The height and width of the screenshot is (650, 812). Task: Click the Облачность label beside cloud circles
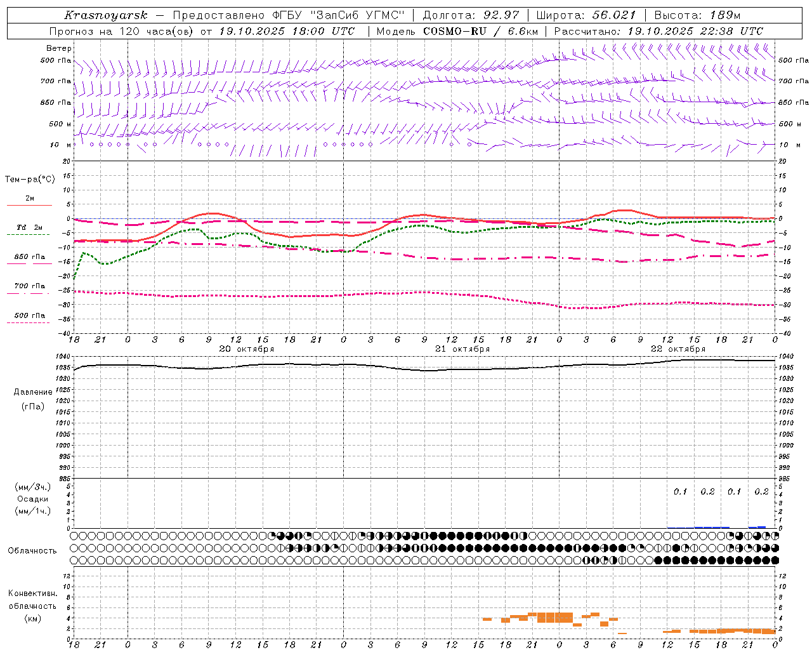(x=32, y=551)
